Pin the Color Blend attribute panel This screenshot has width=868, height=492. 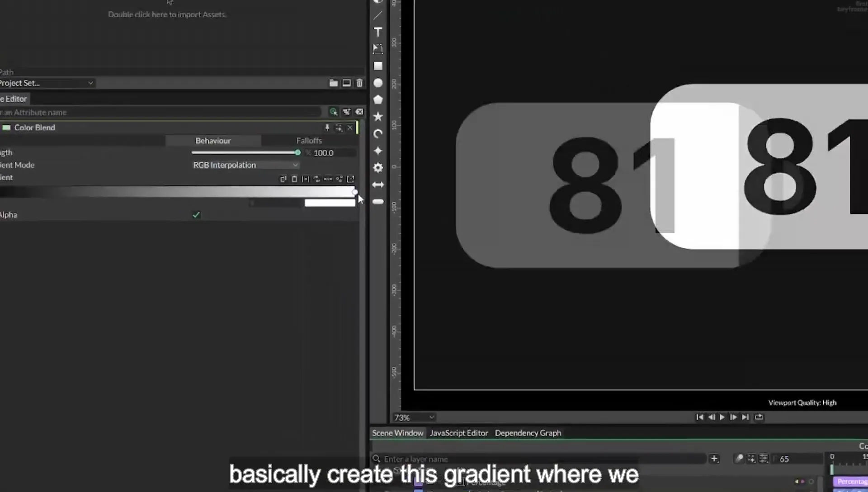point(327,128)
